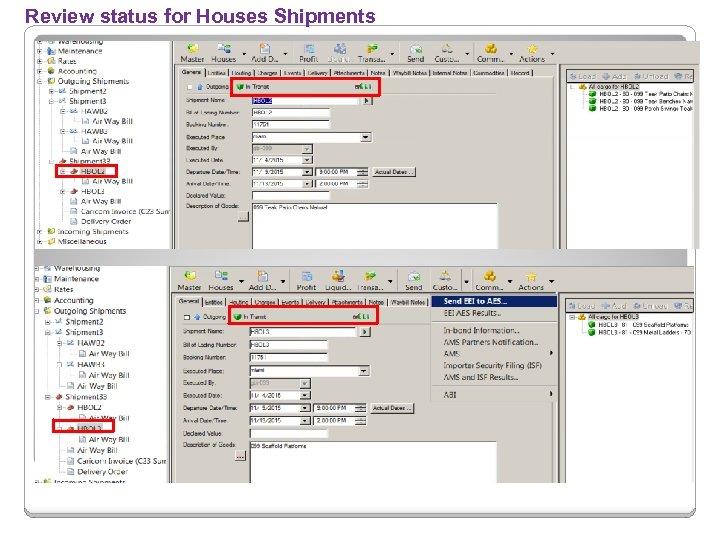Image resolution: width=720 pixels, height=540 pixels.
Task: Switch to the Charges tab in HBOL2 window
Action: 267,73
